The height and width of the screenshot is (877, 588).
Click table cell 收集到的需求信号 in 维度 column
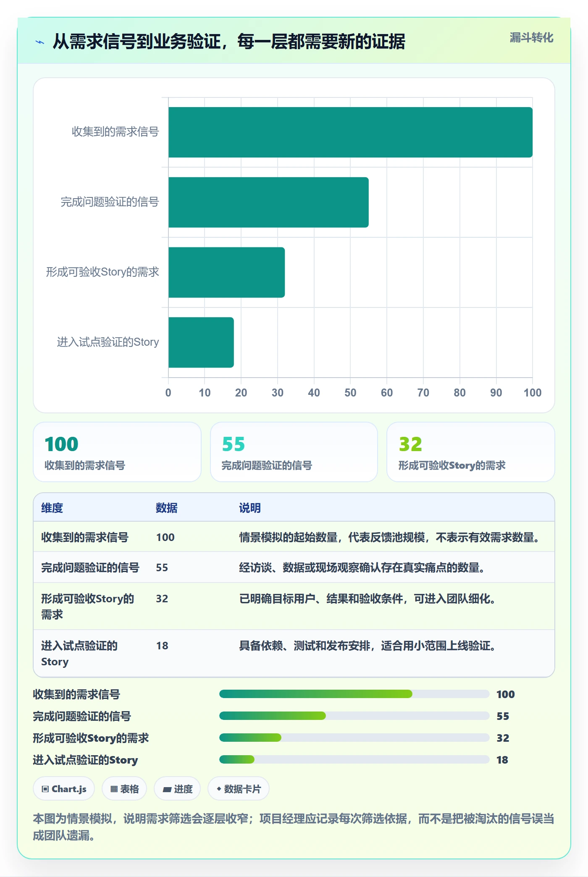(x=85, y=537)
